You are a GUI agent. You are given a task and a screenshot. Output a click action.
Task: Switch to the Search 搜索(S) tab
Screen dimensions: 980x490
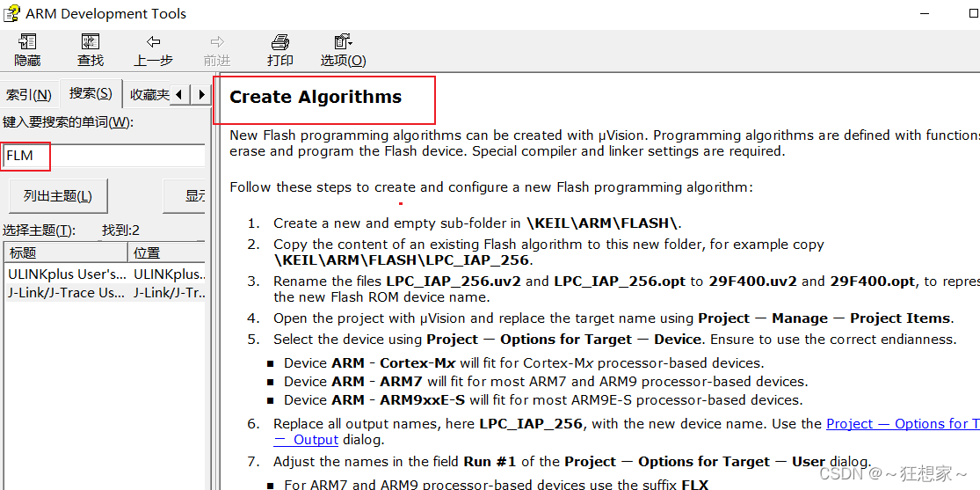[x=91, y=93]
